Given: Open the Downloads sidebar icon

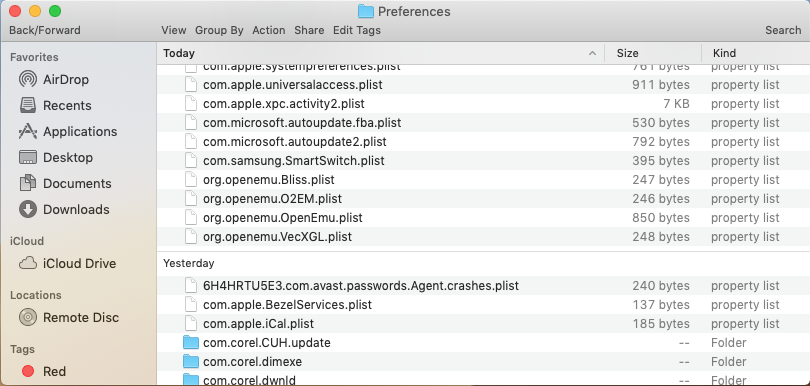Looking at the screenshot, I should (x=28, y=209).
